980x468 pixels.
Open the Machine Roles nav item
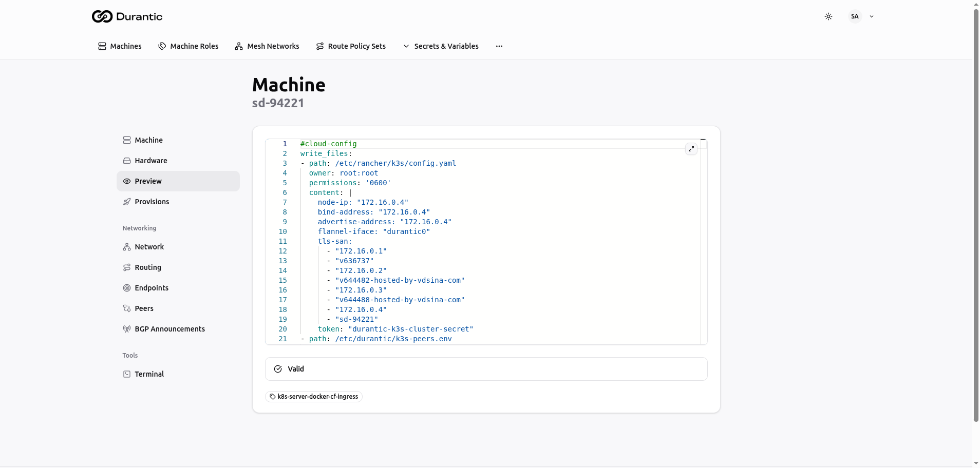pyautogui.click(x=189, y=46)
